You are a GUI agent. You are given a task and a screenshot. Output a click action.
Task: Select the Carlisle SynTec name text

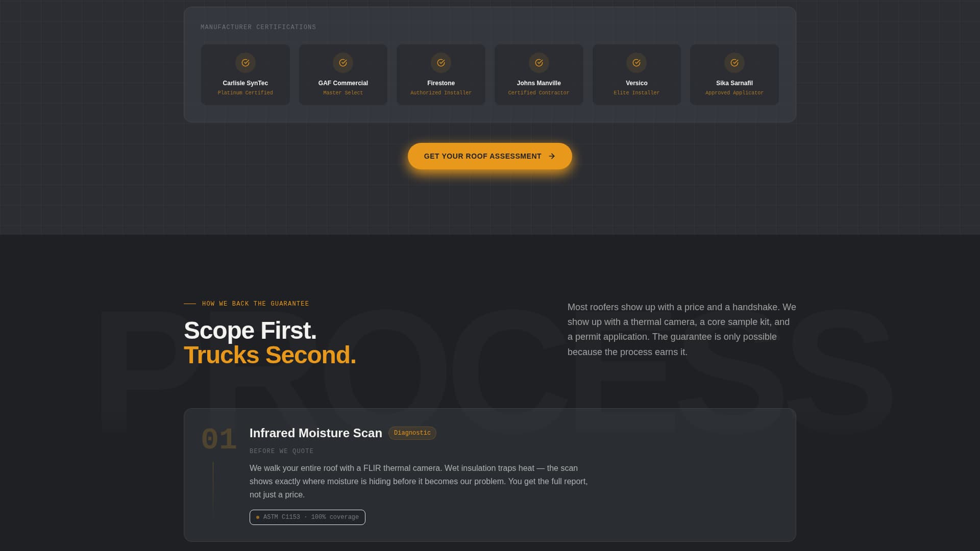point(246,83)
